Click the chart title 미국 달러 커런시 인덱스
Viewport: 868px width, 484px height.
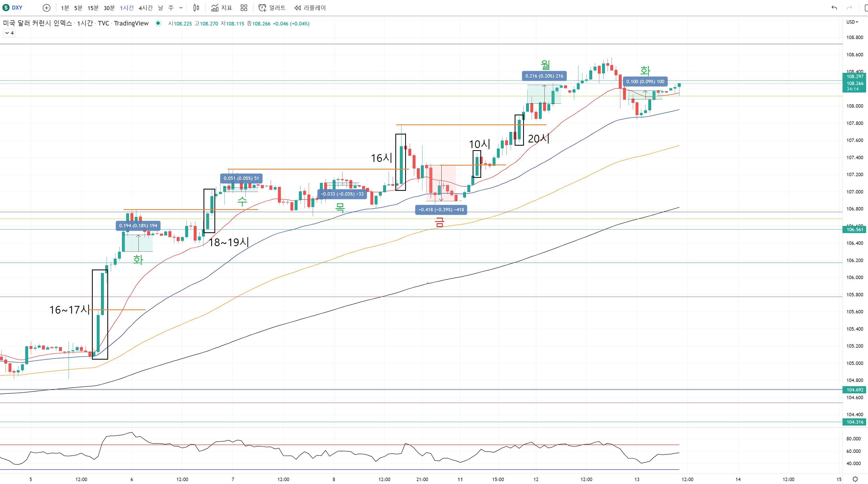[37, 23]
